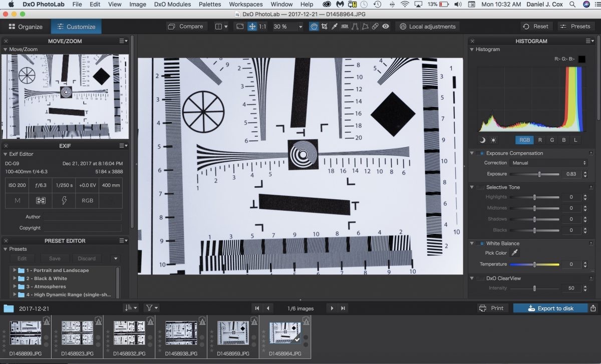The image size is (601, 364).
Task: Collapse the Exposure Compensation section
Action: 472,153
